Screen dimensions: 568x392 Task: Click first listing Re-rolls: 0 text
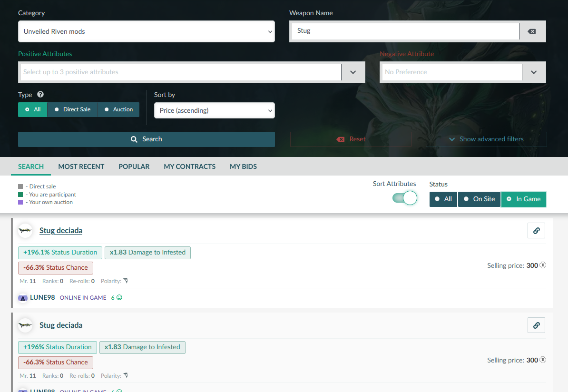[x=82, y=281]
